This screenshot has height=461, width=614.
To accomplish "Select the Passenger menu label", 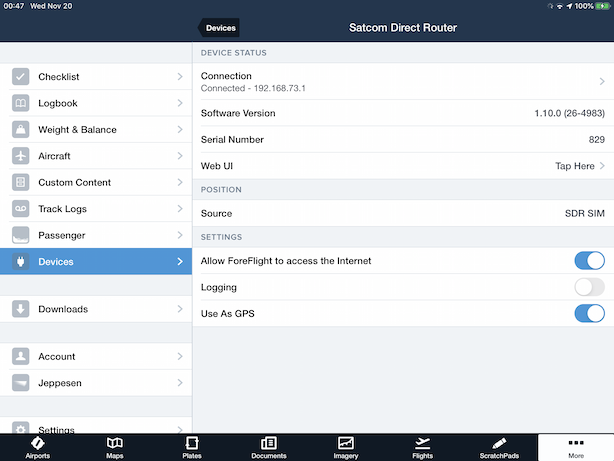I will [61, 235].
